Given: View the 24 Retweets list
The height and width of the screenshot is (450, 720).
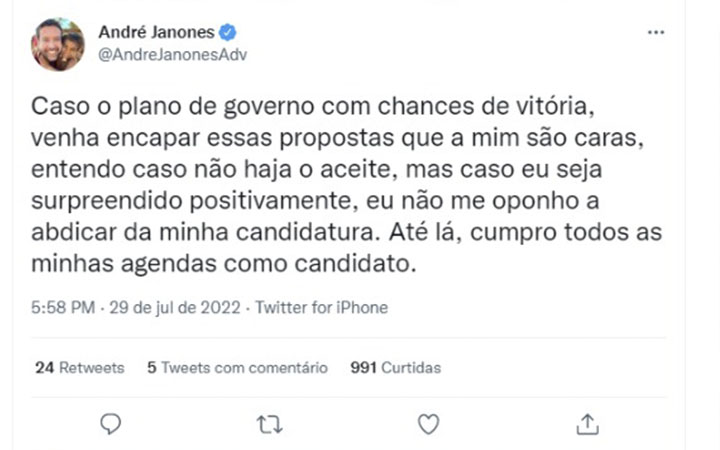Looking at the screenshot, I should (x=80, y=367).
